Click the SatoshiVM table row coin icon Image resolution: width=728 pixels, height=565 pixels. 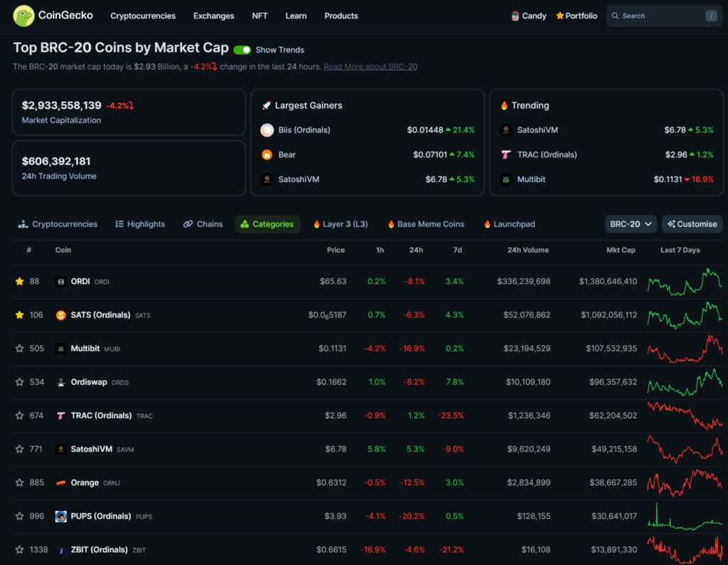tap(61, 449)
